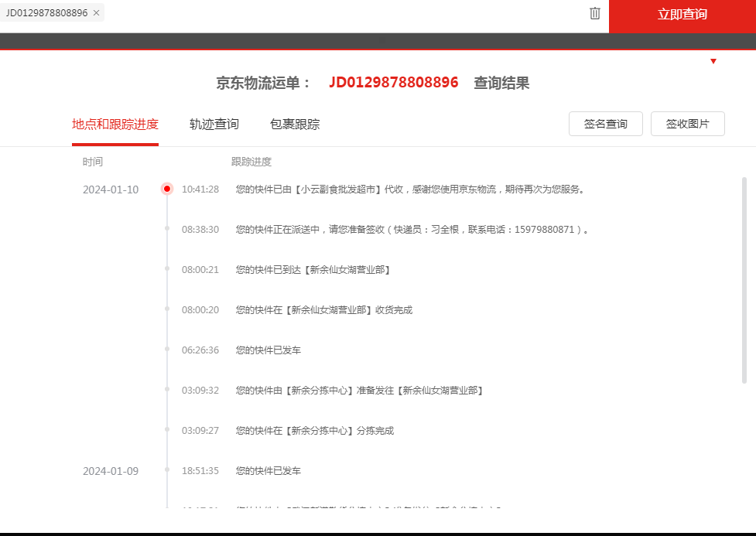The image size is (756, 536).
Task: Click the 08:00:21 entry 已到达新余仙女湖营业部
Action: coord(313,270)
